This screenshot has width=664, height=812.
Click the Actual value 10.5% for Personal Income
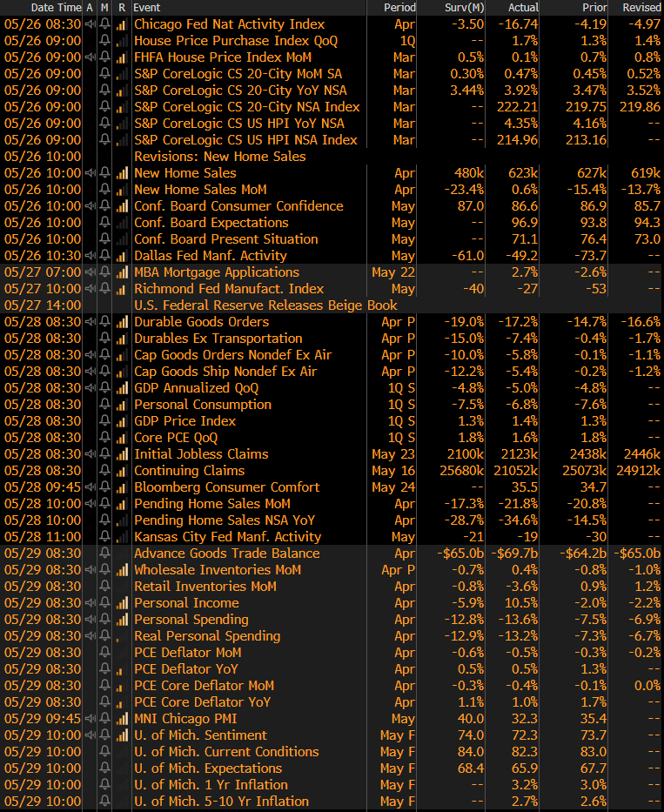tap(521, 603)
